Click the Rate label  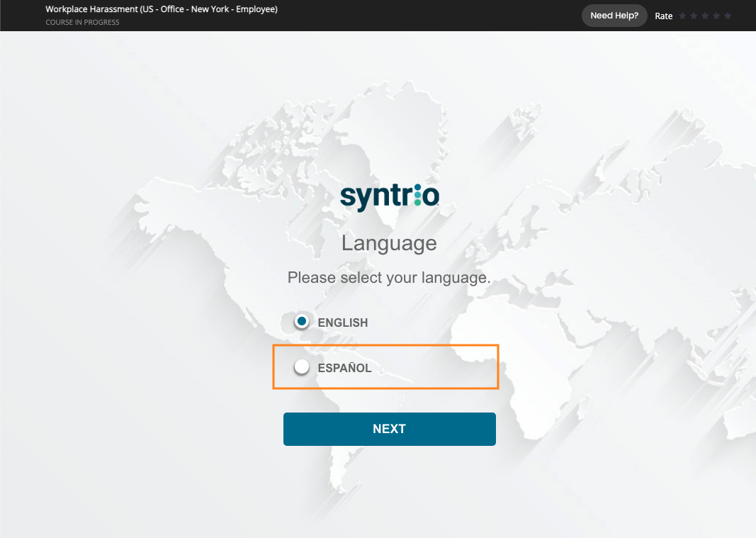point(663,16)
